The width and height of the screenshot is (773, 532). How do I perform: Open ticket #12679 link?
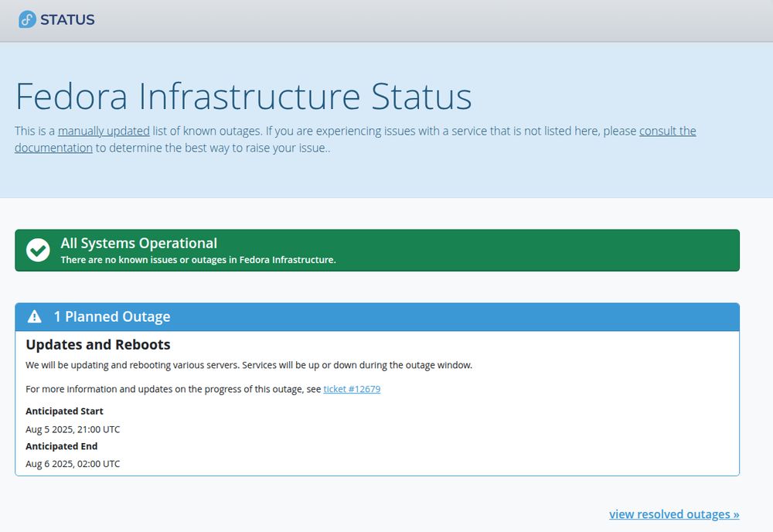tap(352, 389)
